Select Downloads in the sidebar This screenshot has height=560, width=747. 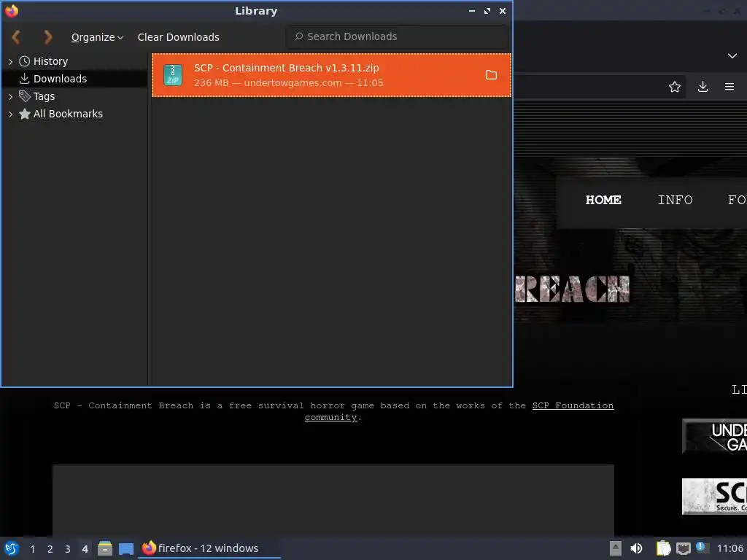point(60,79)
